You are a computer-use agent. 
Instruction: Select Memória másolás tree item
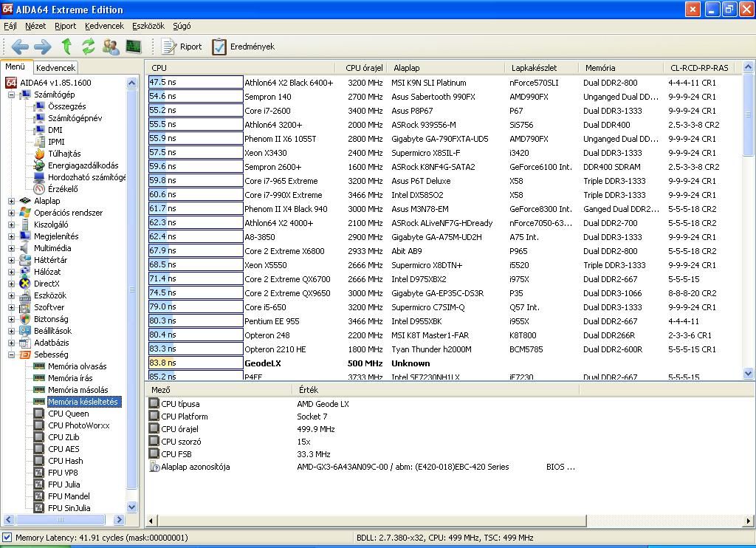(78, 390)
